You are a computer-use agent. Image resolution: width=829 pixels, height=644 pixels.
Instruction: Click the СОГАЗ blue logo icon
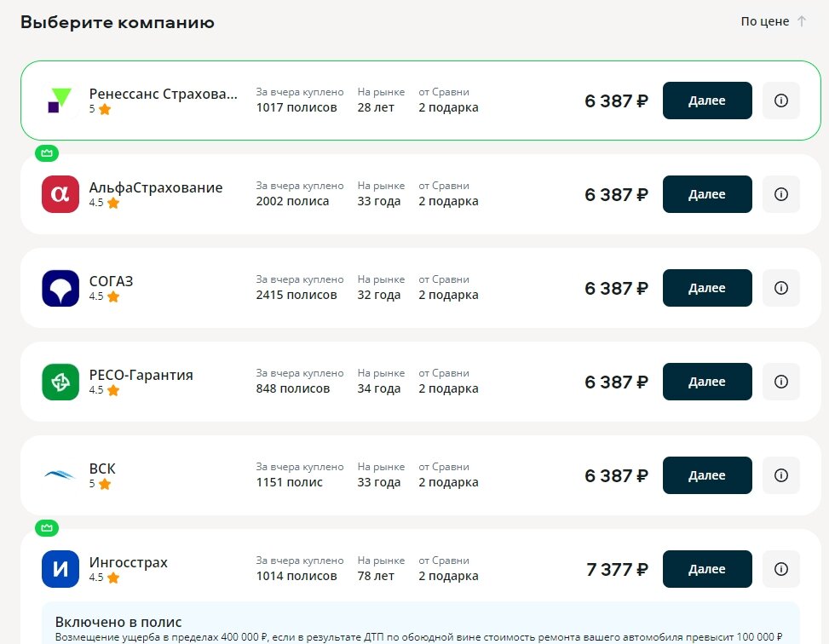60,288
